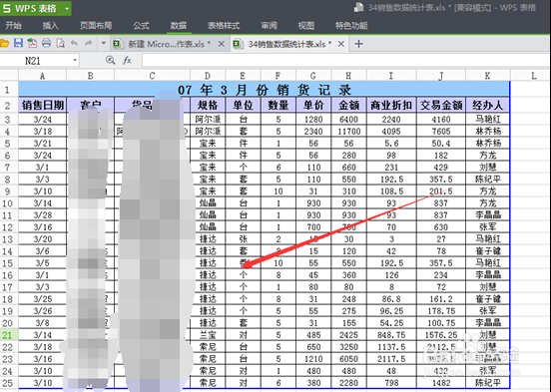
Task: Click cell with value 96.25
Action: [x=391, y=311]
